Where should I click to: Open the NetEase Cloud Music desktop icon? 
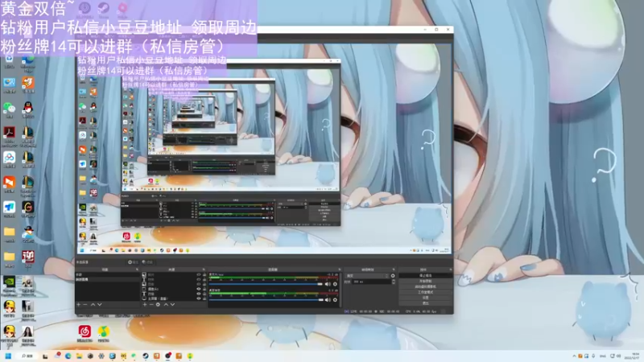[x=85, y=333]
